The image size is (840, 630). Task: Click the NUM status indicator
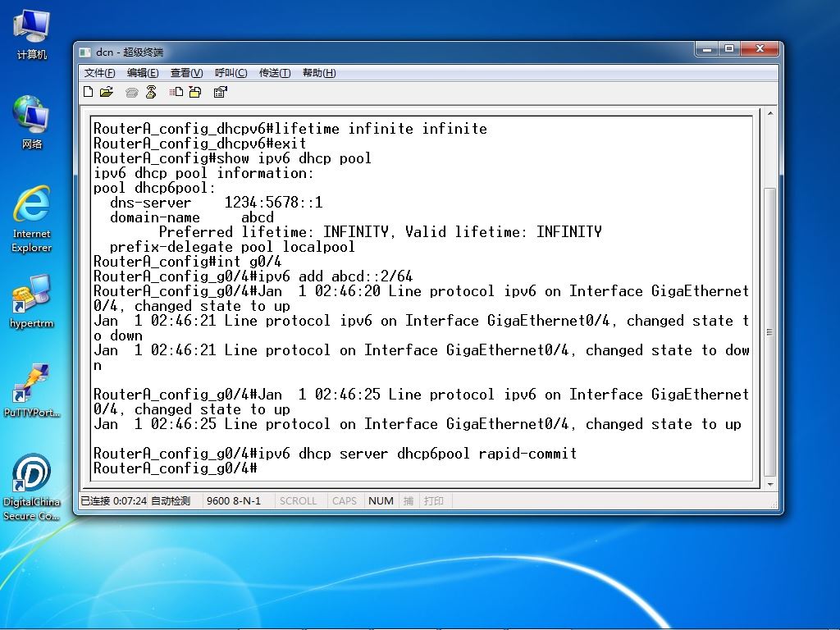381,501
